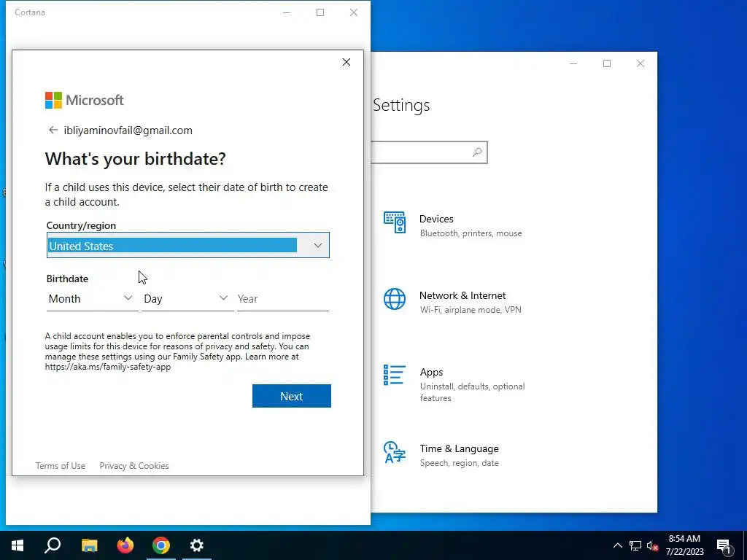Open taskbar search magnifier
Image resolution: width=747 pixels, height=560 pixels.
coord(53,545)
